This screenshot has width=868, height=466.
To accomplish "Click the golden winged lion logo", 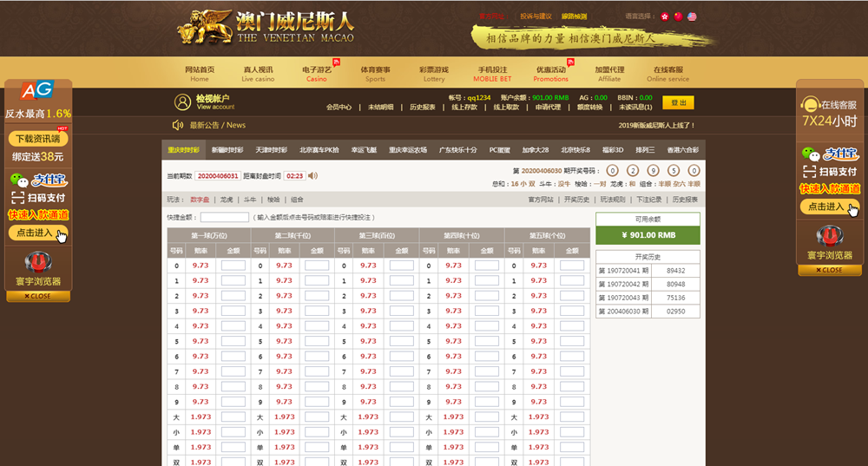I will click(x=205, y=26).
